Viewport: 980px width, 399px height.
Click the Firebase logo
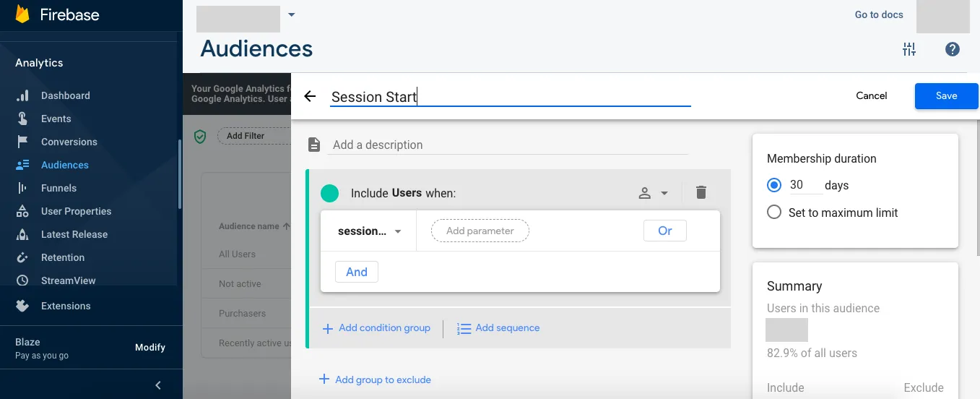click(x=22, y=14)
